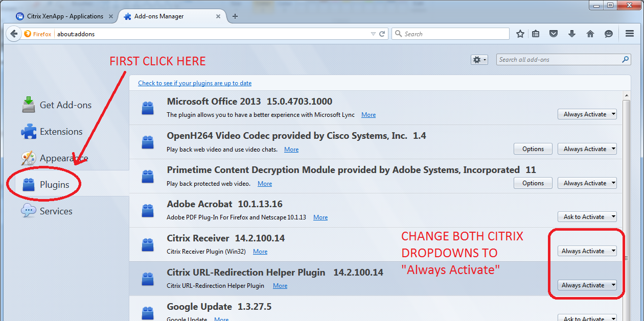Open the gear tools dropdown for add-ons
The image size is (644, 321).
(479, 60)
